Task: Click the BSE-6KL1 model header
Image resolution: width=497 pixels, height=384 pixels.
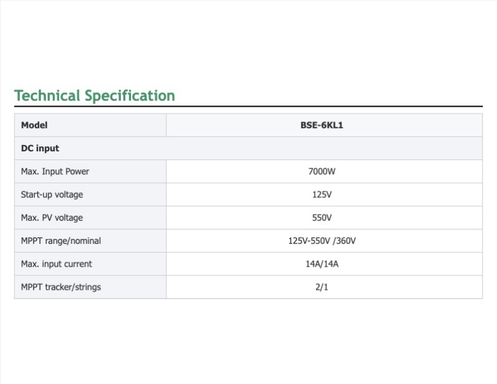Action: pos(322,125)
